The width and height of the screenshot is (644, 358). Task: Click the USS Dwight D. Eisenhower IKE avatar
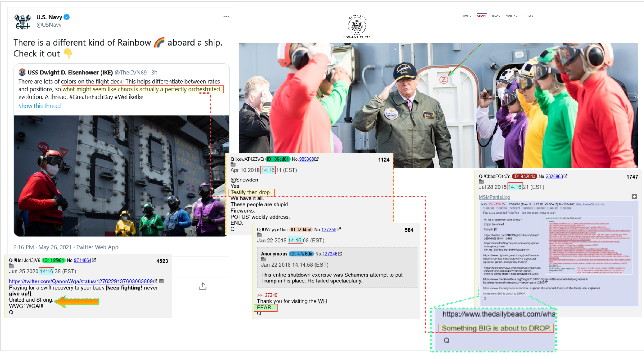click(x=22, y=72)
